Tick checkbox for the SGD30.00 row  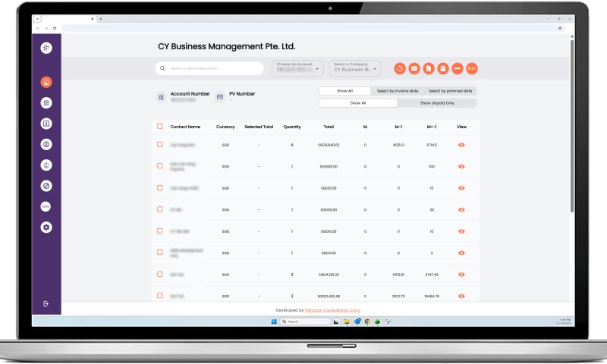[160, 209]
